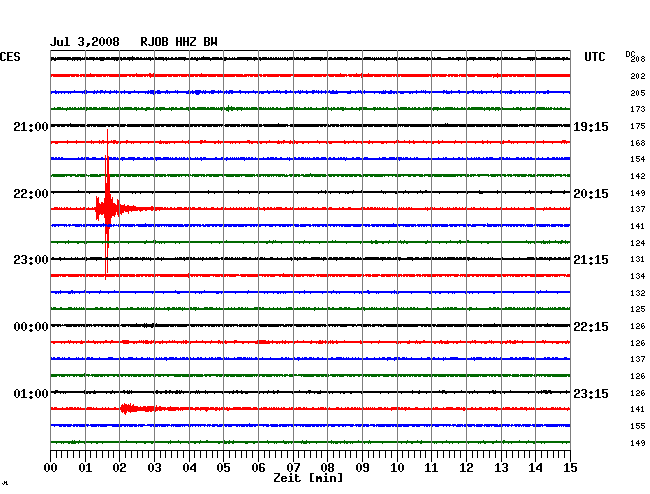Select the DC value 142
Viewport: 650px width, 494px height.
(x=638, y=176)
